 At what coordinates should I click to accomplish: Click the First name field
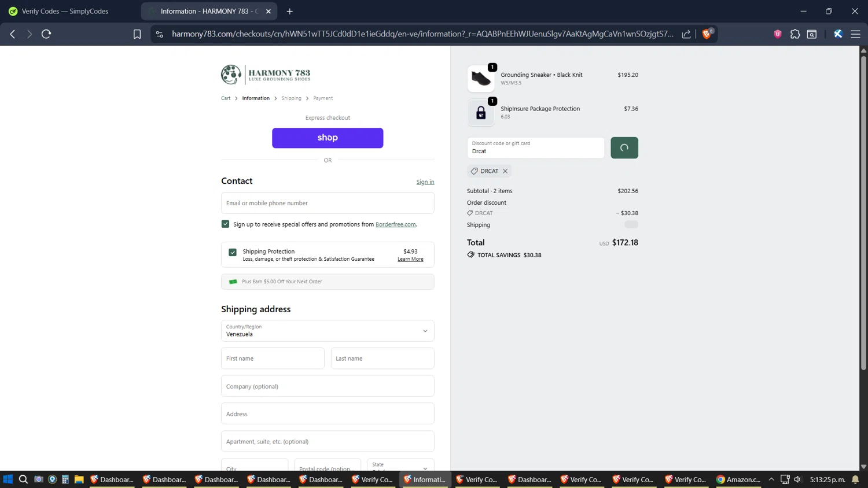coord(273,358)
